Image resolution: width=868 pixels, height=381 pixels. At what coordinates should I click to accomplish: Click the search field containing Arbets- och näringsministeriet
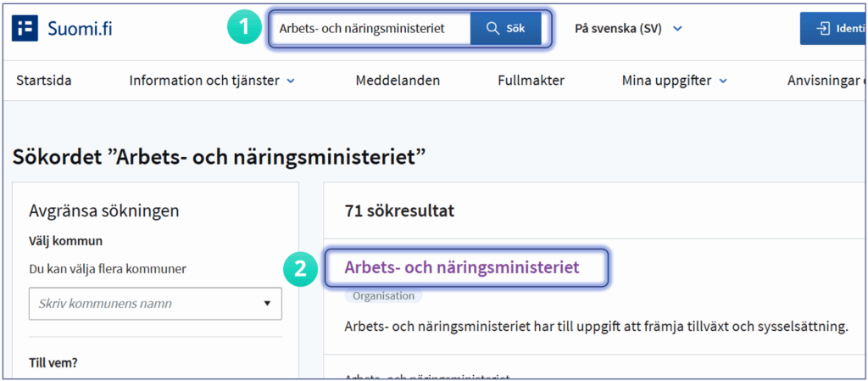click(x=370, y=29)
